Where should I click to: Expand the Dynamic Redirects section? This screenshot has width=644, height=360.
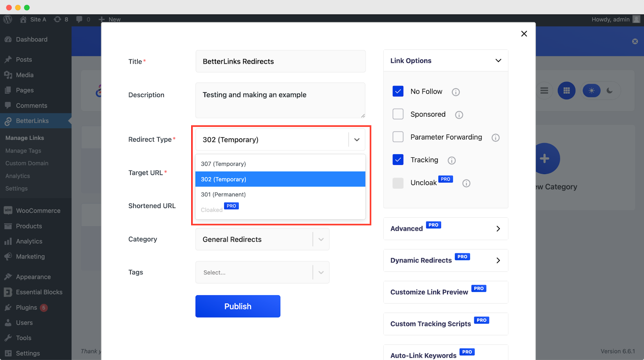(446, 260)
